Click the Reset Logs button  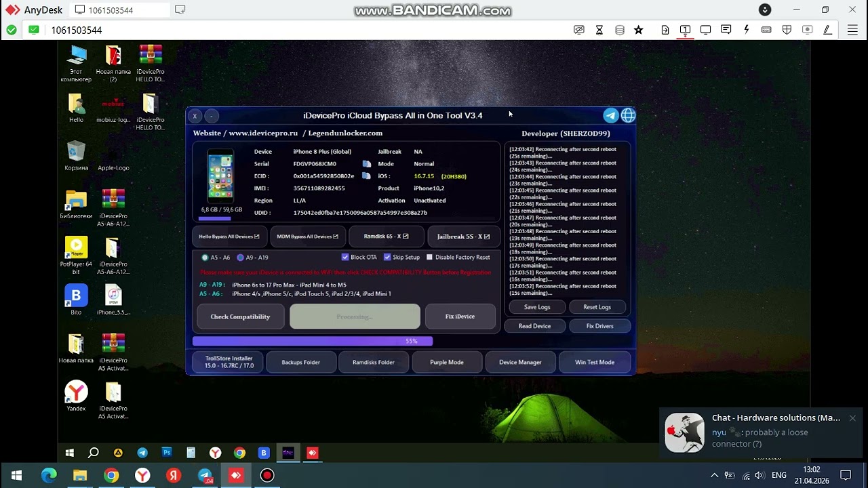[597, 307]
